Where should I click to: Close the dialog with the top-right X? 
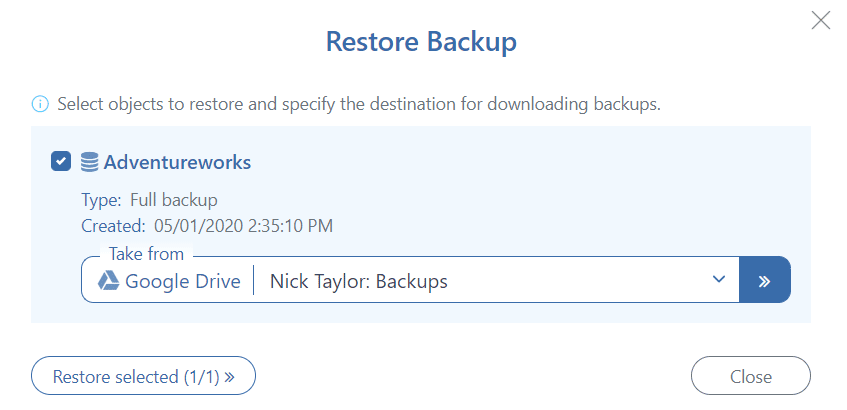(821, 20)
